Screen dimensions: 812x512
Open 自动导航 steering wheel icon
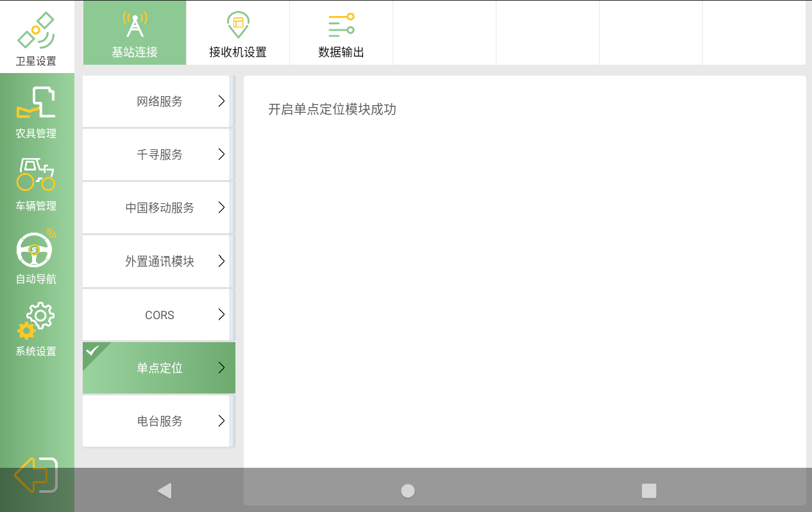(36, 249)
